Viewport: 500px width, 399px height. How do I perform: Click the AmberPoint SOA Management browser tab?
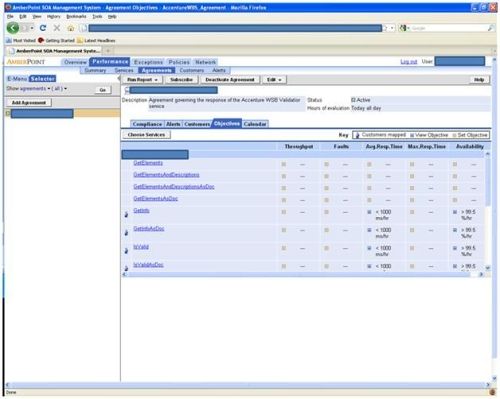[x=54, y=51]
